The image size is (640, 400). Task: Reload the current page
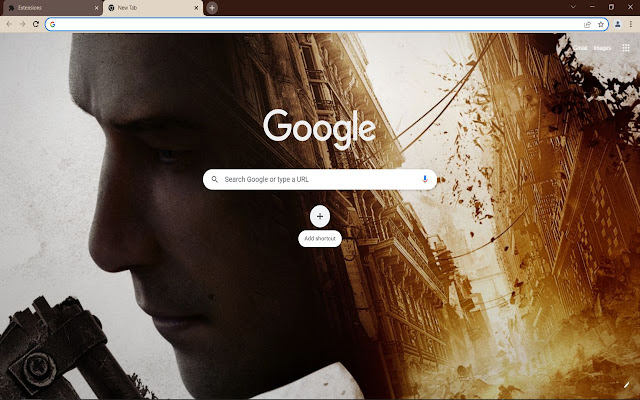pos(36,24)
